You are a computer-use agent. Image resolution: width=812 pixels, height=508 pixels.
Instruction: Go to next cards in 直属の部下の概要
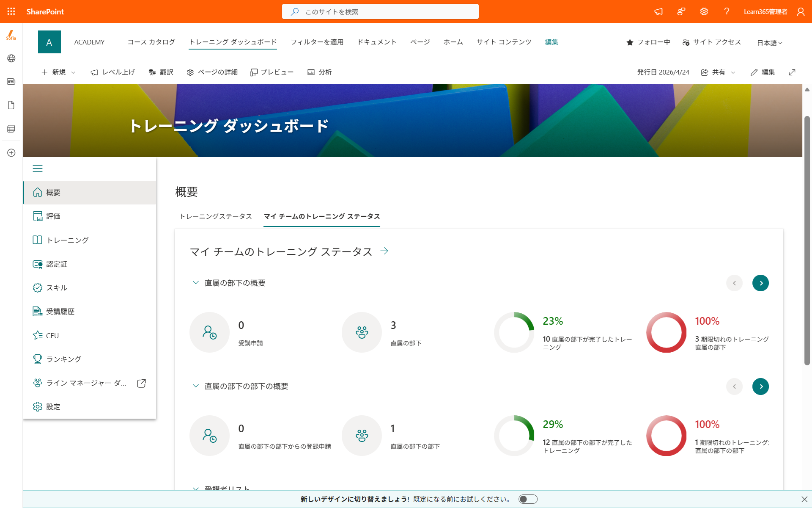(760, 283)
